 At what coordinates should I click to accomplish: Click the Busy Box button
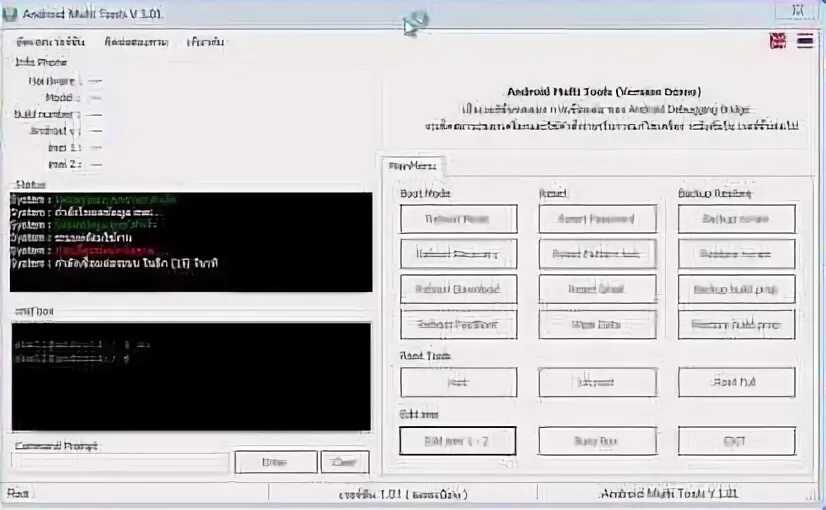point(597,441)
